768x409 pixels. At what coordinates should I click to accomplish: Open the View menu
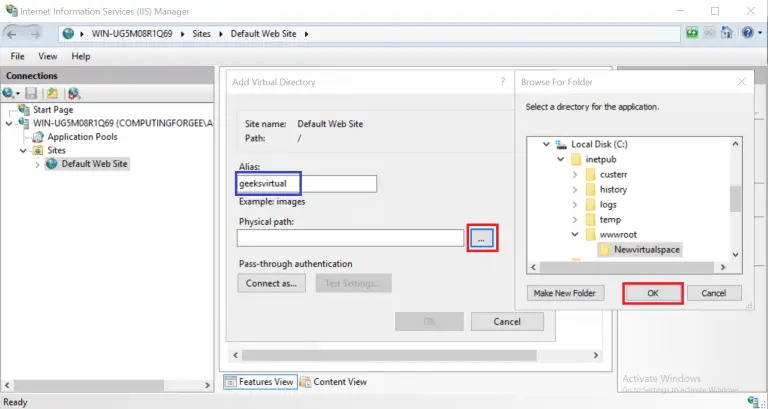[47, 57]
